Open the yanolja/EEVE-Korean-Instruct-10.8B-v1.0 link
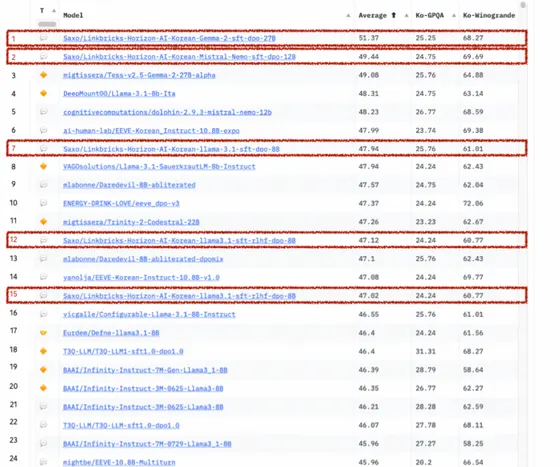 pos(141,277)
